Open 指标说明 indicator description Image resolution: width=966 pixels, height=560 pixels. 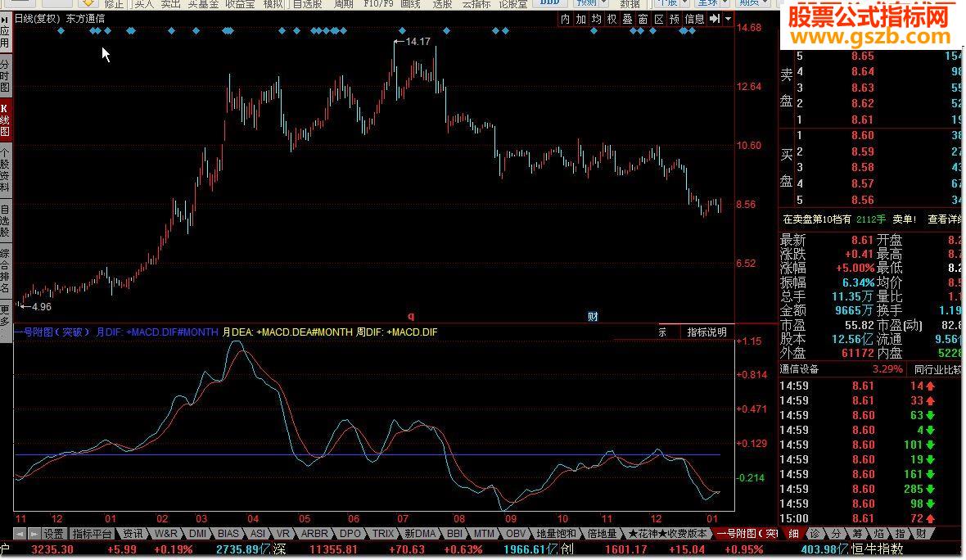(x=706, y=332)
